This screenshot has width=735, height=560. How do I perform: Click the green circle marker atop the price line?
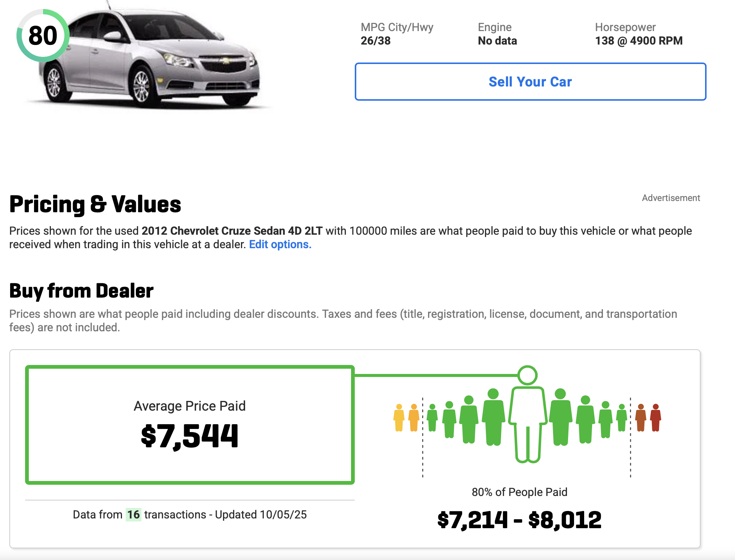click(x=528, y=375)
